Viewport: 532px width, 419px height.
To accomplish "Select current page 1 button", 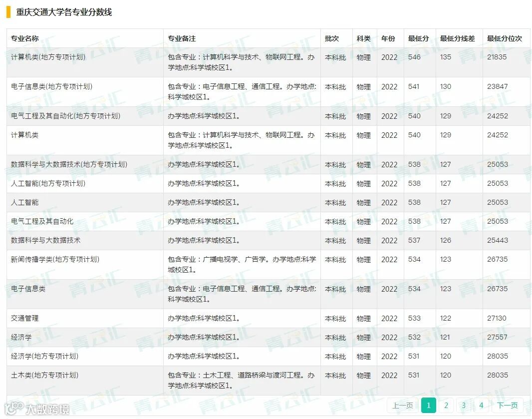I will (429, 405).
